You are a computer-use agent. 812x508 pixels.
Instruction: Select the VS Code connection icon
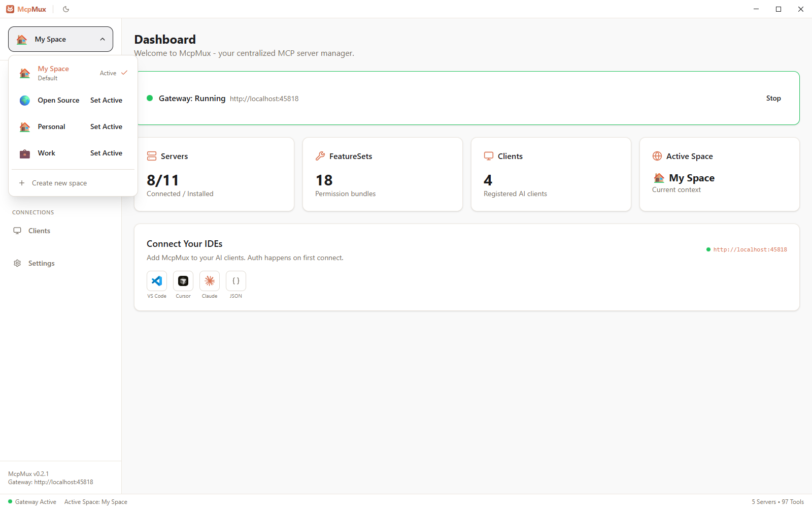click(x=157, y=280)
